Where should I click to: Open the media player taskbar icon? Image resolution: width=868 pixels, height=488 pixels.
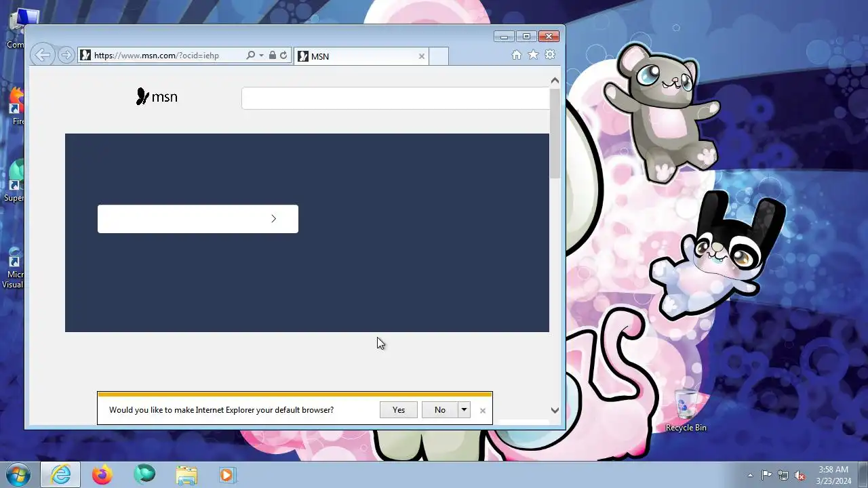tap(227, 474)
